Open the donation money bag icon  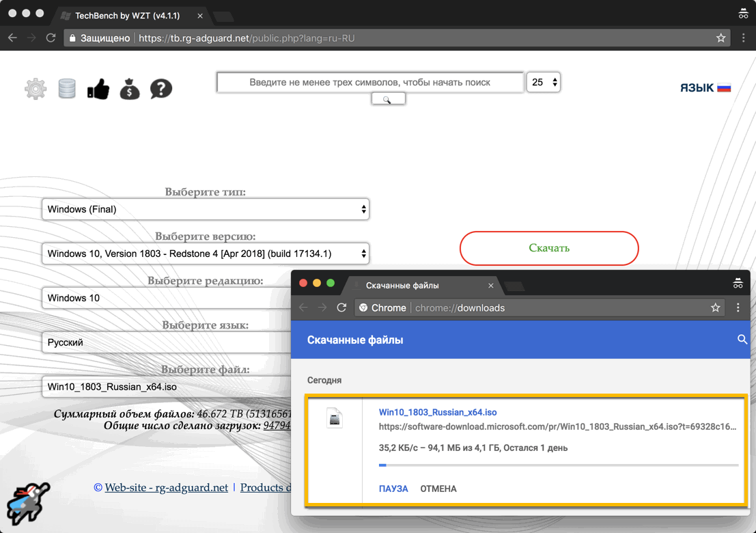click(129, 88)
